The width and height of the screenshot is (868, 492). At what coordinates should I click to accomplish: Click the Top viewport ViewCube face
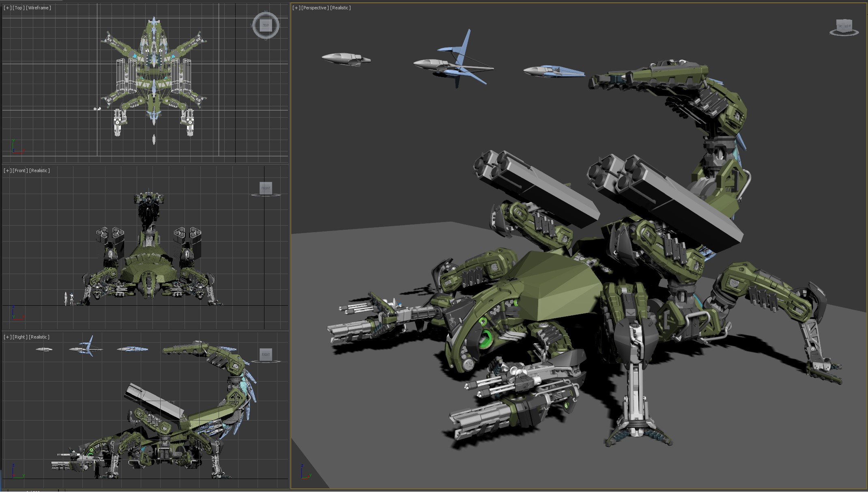coord(266,25)
